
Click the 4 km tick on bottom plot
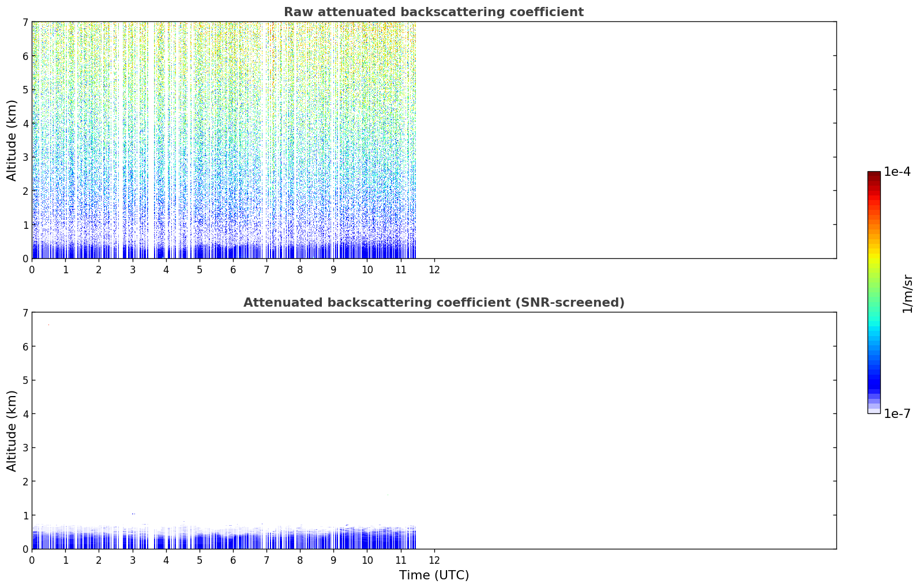(25, 414)
